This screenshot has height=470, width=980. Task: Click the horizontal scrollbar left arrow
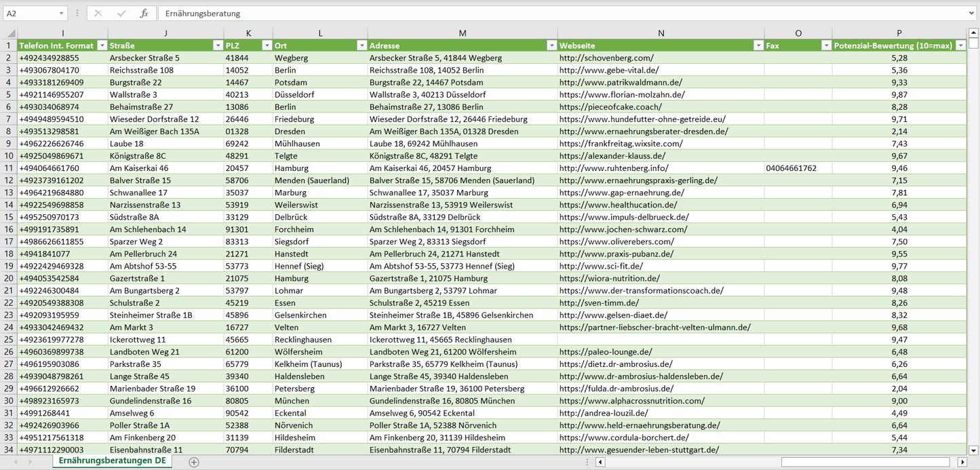(x=600, y=462)
